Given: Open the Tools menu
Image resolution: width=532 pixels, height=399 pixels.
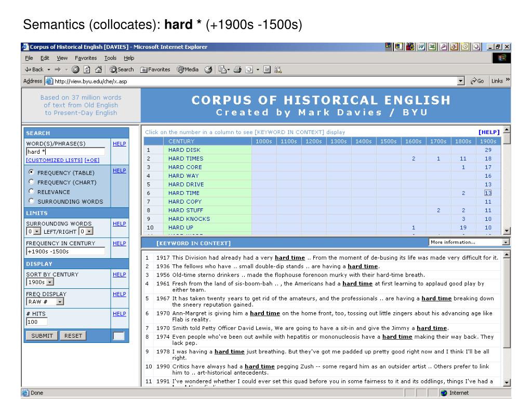Looking at the screenshot, I should click(110, 58).
